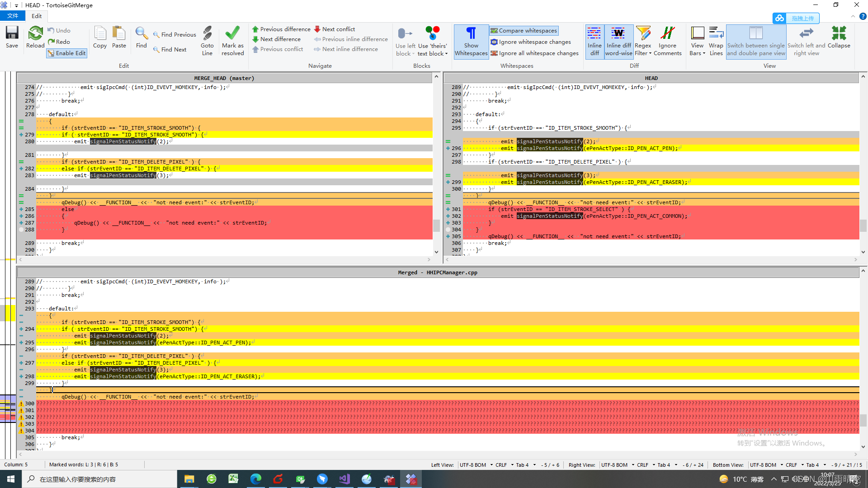Click the Merged pane vertical scrollbar

[x=863, y=420]
